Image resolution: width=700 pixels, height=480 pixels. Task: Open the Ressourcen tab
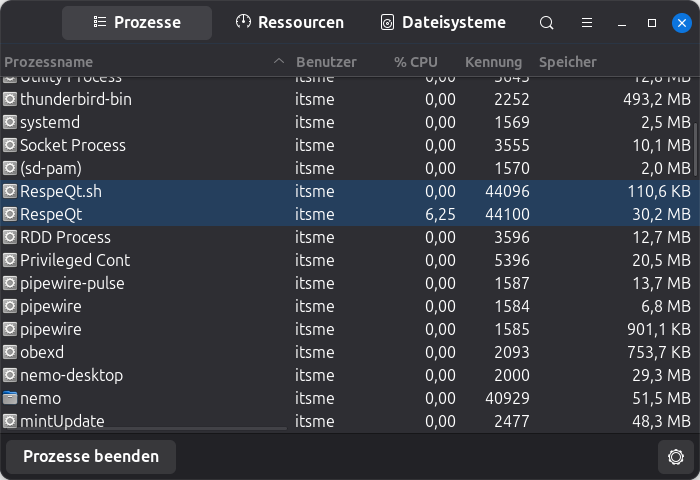click(x=290, y=22)
